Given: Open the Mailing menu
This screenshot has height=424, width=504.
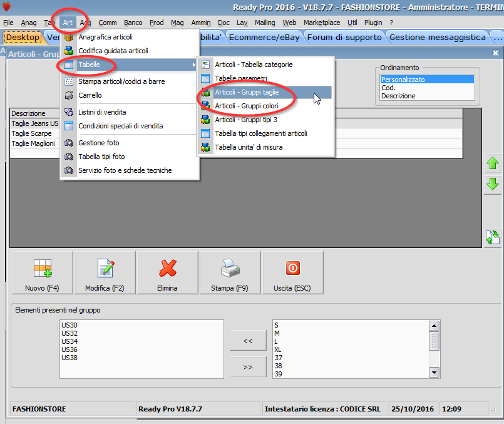Looking at the screenshot, I should pyautogui.click(x=265, y=23).
